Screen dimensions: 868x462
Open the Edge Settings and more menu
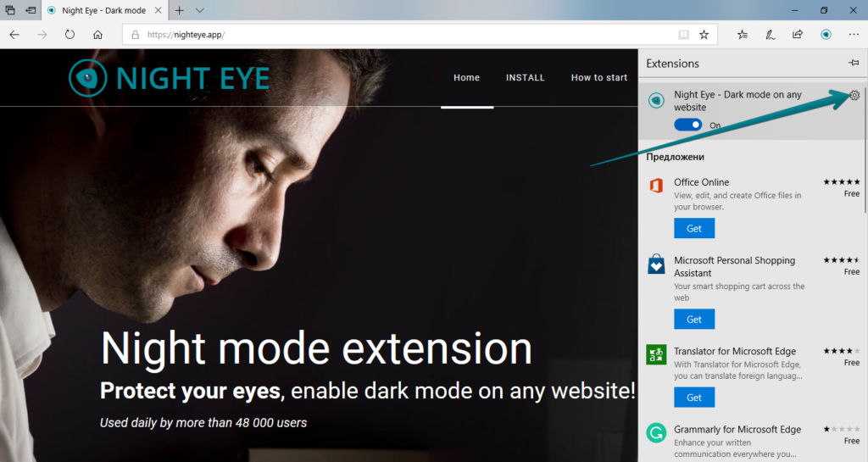[x=854, y=34]
